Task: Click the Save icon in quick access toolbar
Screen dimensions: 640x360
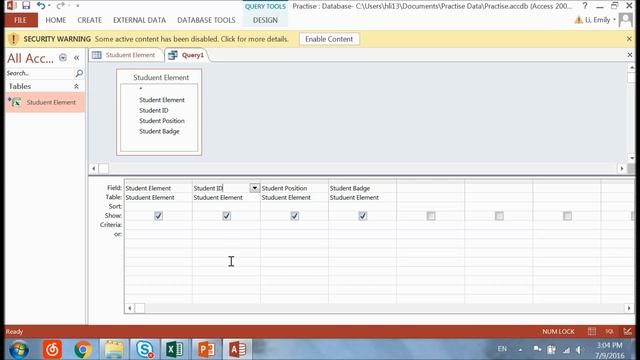Action: (x=26, y=6)
